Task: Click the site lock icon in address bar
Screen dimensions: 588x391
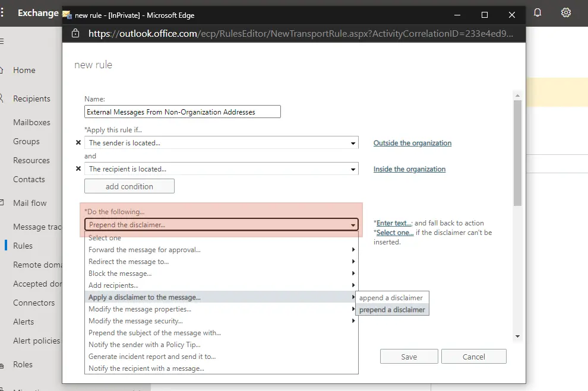Action: point(75,33)
